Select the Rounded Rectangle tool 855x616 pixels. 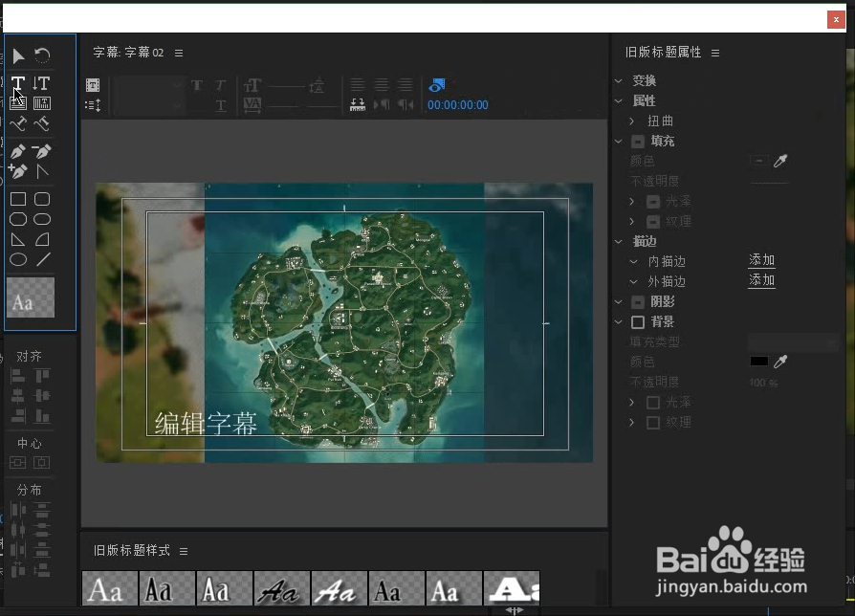tap(42, 219)
